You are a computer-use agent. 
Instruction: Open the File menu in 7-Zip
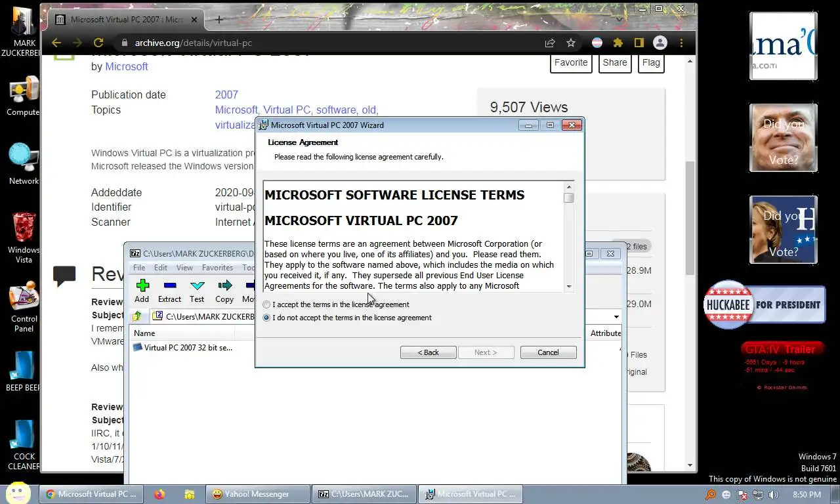[x=139, y=268]
